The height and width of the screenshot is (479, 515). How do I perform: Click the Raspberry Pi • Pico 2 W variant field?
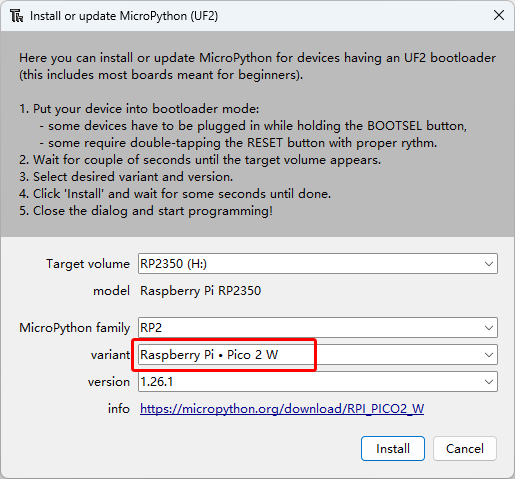pos(318,355)
